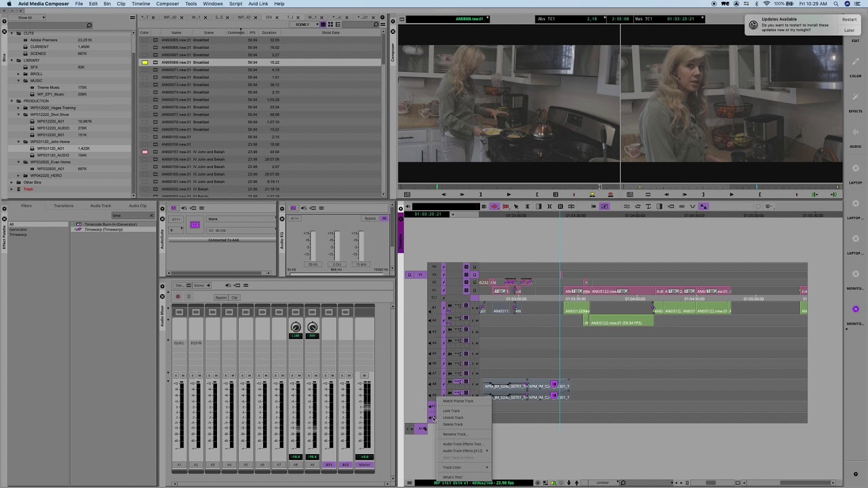Image resolution: width=868 pixels, height=488 pixels.
Task: Click Later in update notification
Action: (x=849, y=30)
